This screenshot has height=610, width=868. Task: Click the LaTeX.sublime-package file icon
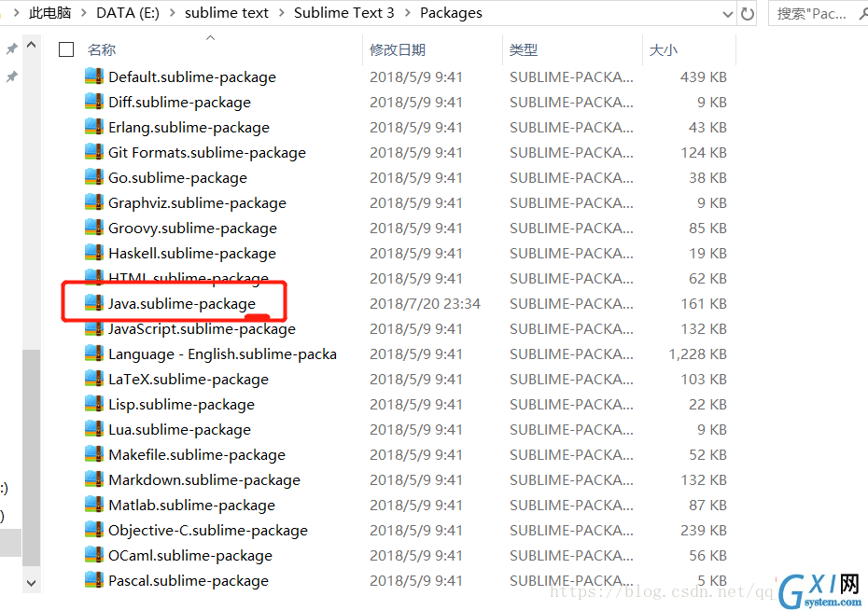tap(94, 379)
